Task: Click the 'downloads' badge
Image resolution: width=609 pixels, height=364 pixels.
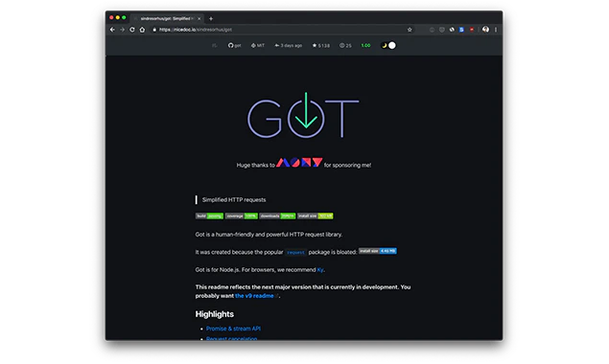Action: (277, 216)
